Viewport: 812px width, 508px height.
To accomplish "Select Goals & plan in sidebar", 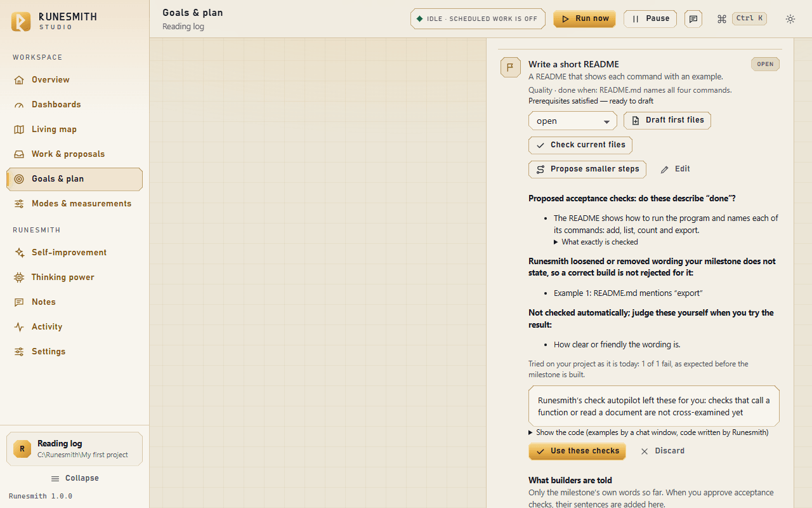I will (75, 179).
